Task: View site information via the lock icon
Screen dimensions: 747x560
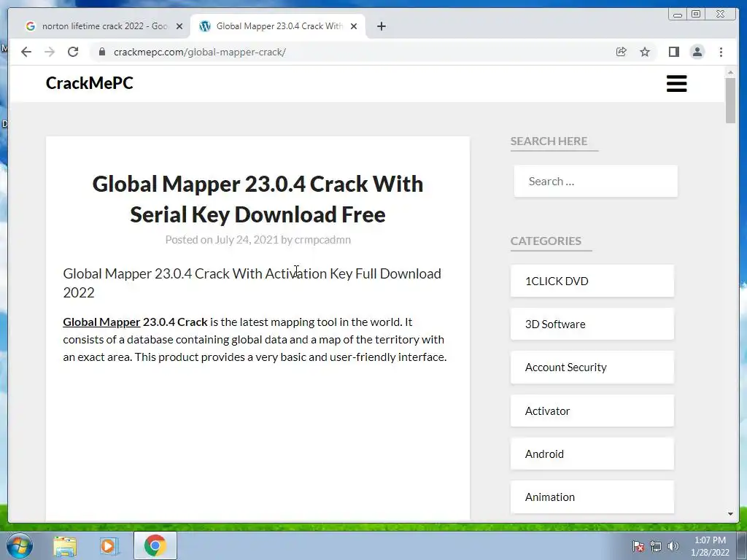Action: click(101, 52)
